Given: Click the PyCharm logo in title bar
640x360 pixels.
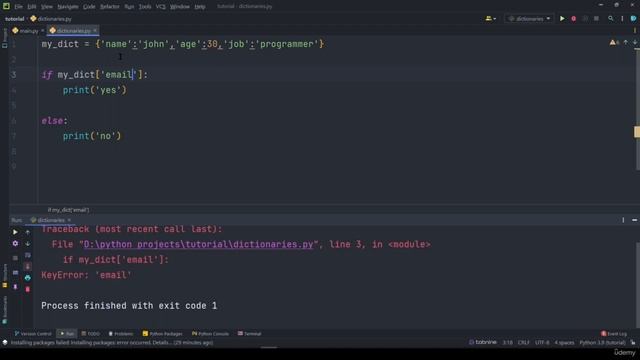Looking at the screenshot, I should [6, 6].
